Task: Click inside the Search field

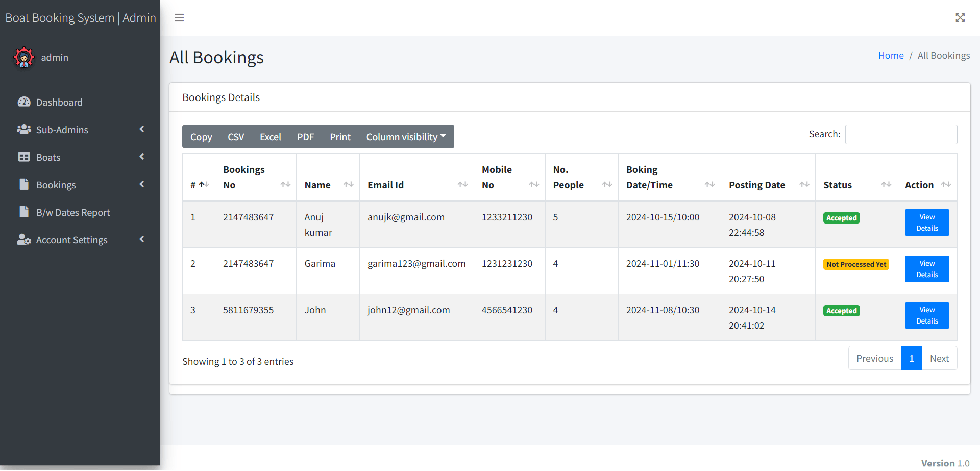Action: (x=900, y=134)
